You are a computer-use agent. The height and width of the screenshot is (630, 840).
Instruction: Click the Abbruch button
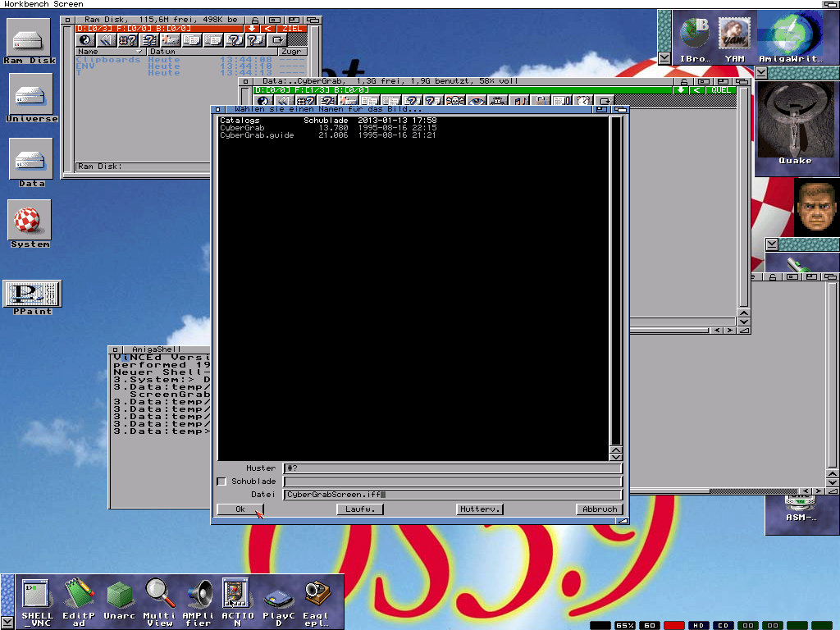599,509
